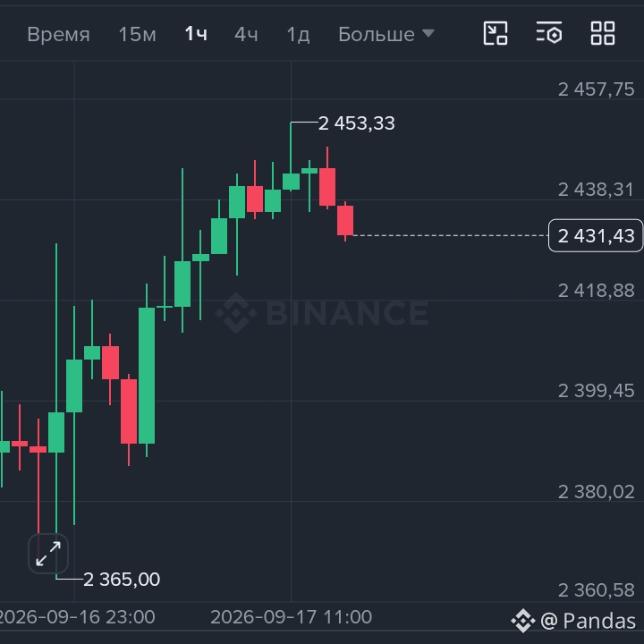
Task: Select the last red candlestick on chart
Action: tap(345, 221)
